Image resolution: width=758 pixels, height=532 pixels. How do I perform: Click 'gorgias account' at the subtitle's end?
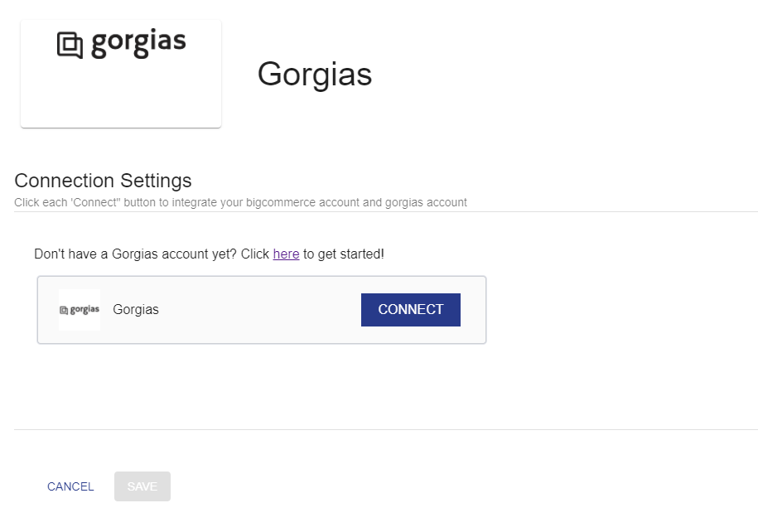[x=426, y=202]
